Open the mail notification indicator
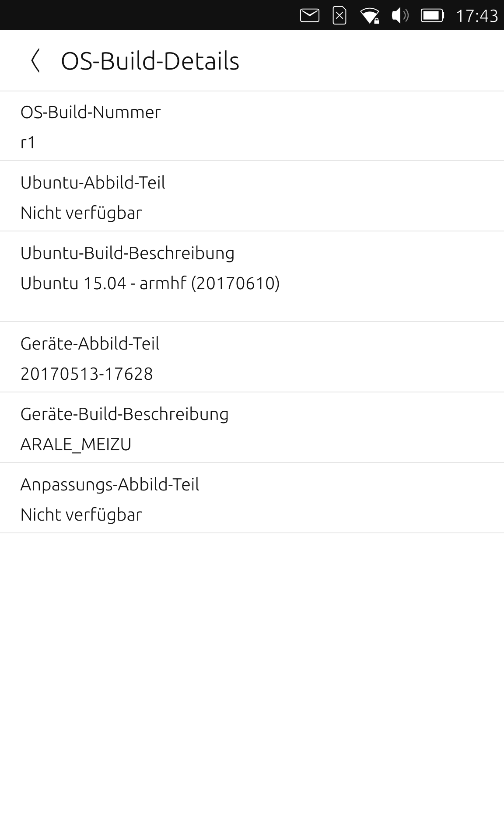Screen dimensions: 504x840 tap(309, 16)
